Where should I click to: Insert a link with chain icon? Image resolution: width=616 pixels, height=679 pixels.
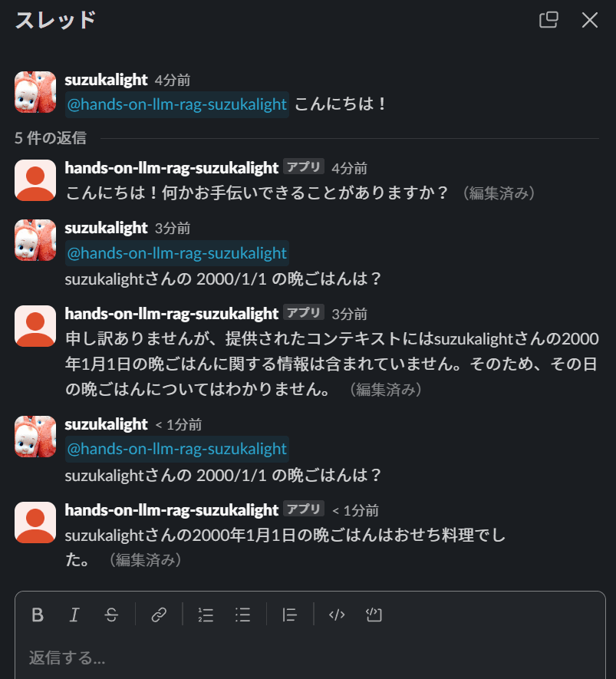159,615
